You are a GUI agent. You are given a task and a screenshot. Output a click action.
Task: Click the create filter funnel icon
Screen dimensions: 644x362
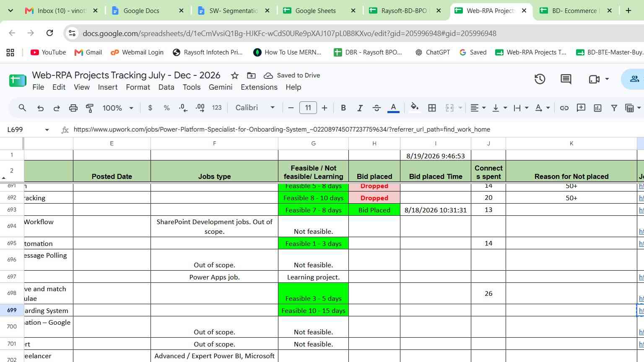614,108
